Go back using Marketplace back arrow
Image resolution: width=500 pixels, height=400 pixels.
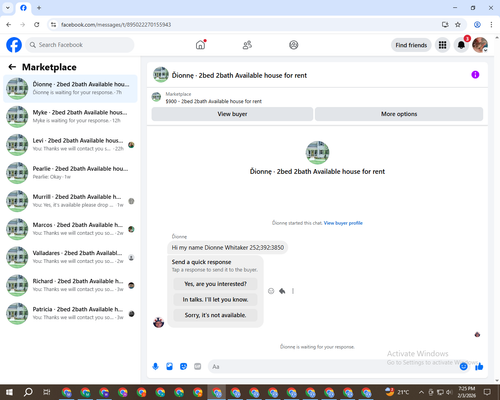click(12, 67)
